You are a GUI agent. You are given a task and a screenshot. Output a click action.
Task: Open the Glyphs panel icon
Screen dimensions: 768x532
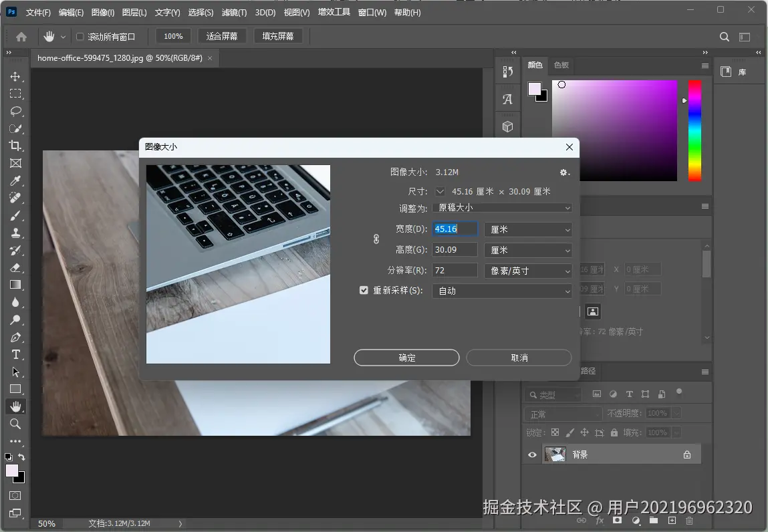(507, 99)
